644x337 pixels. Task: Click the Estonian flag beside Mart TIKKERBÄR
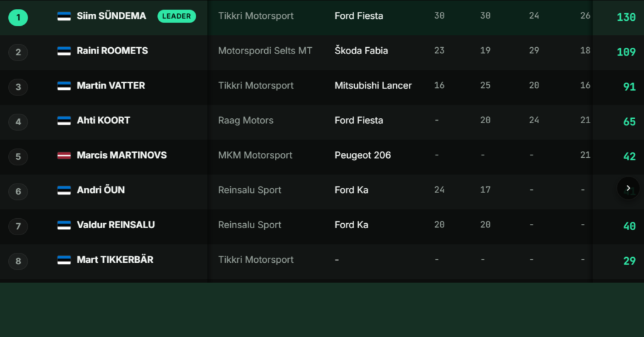pos(64,260)
